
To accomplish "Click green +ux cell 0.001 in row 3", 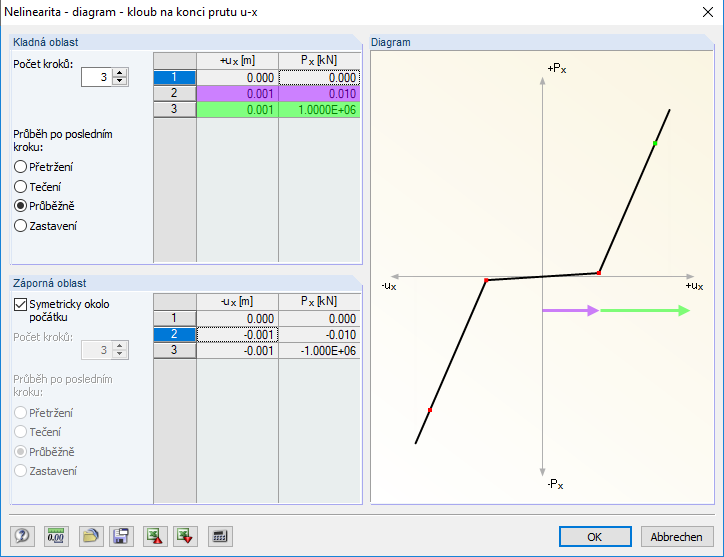I will click(237, 109).
